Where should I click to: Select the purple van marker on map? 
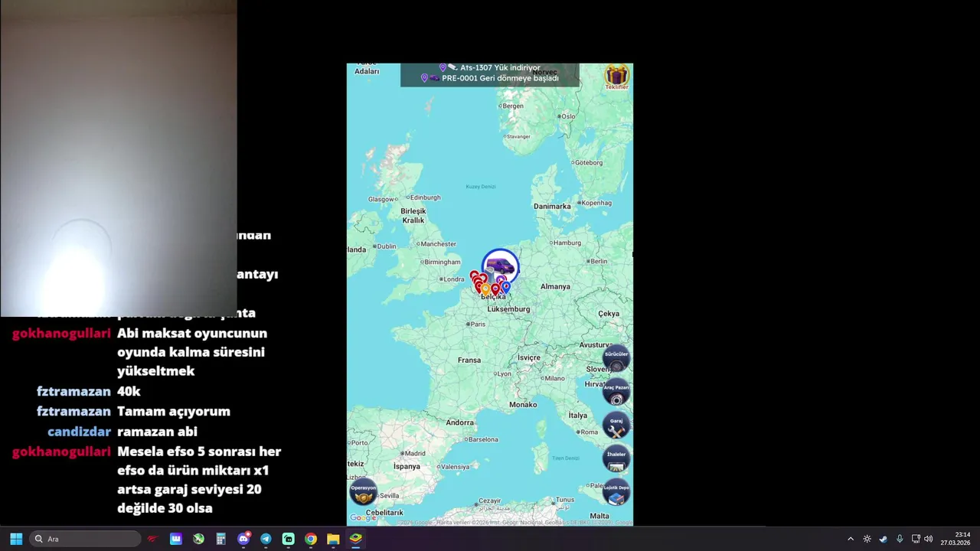(501, 266)
